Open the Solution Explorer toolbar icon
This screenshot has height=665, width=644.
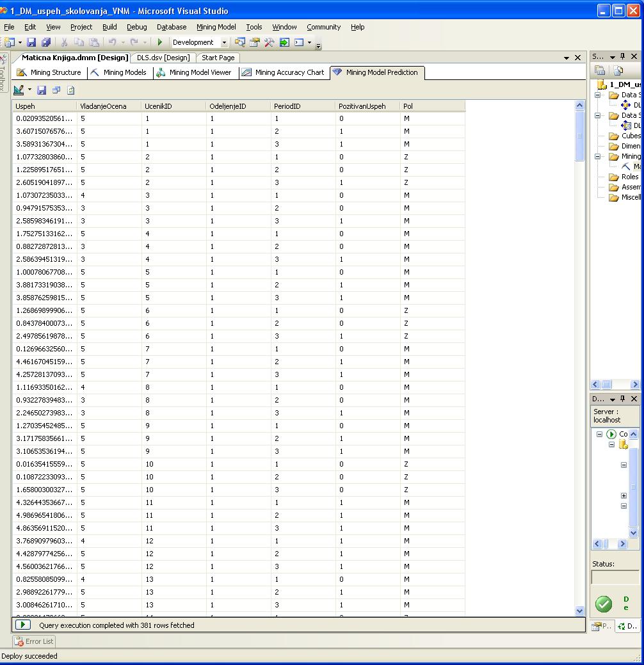tap(239, 42)
